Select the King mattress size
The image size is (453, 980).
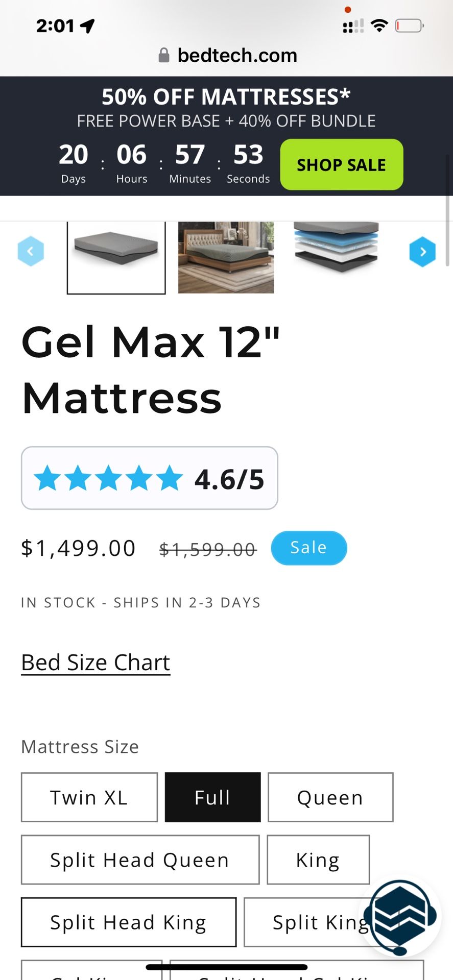[318, 860]
